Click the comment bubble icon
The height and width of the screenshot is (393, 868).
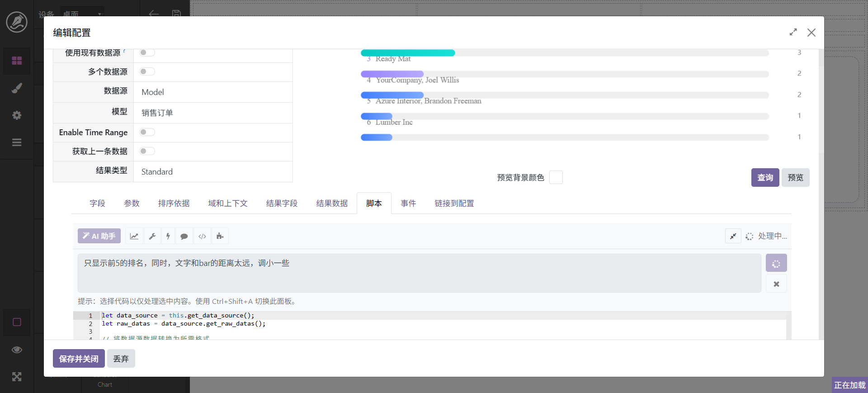click(184, 236)
